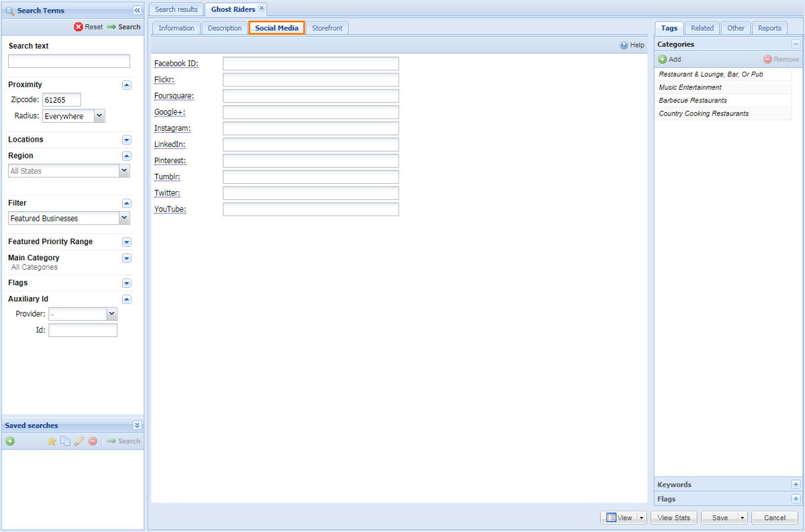
Task: Open the Filter dropdown showing Featured Businesses
Action: coord(124,218)
